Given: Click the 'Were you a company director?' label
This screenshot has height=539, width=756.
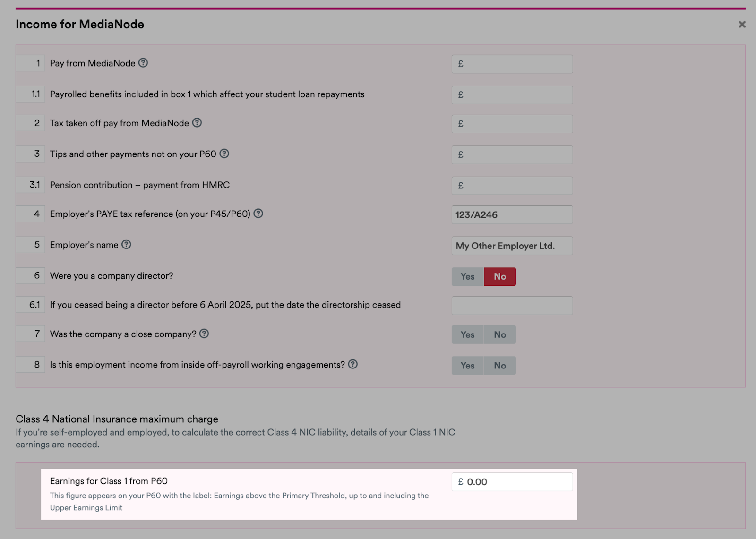Looking at the screenshot, I should point(112,276).
